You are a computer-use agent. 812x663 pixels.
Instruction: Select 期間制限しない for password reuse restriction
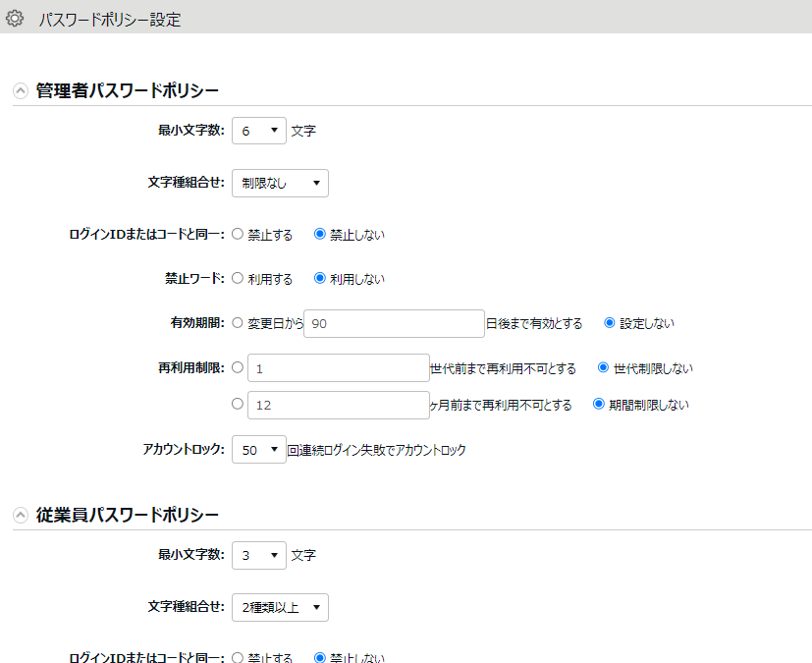click(602, 404)
